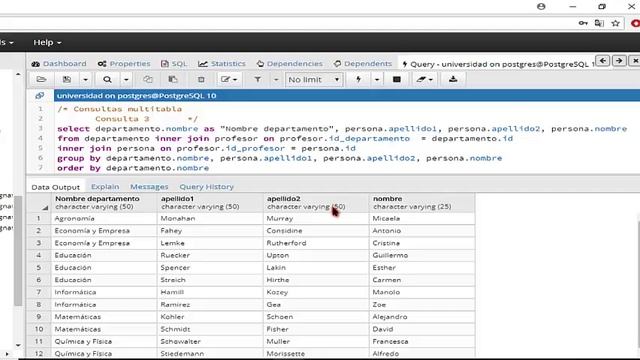Switch to the Dependents tab
The image size is (640, 360).
point(362,64)
